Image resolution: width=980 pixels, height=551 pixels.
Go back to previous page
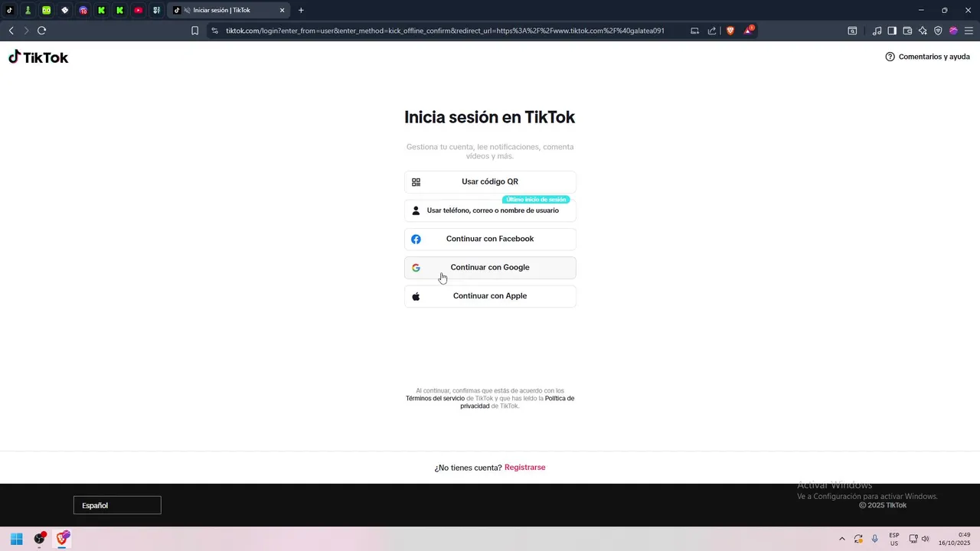coord(11,31)
